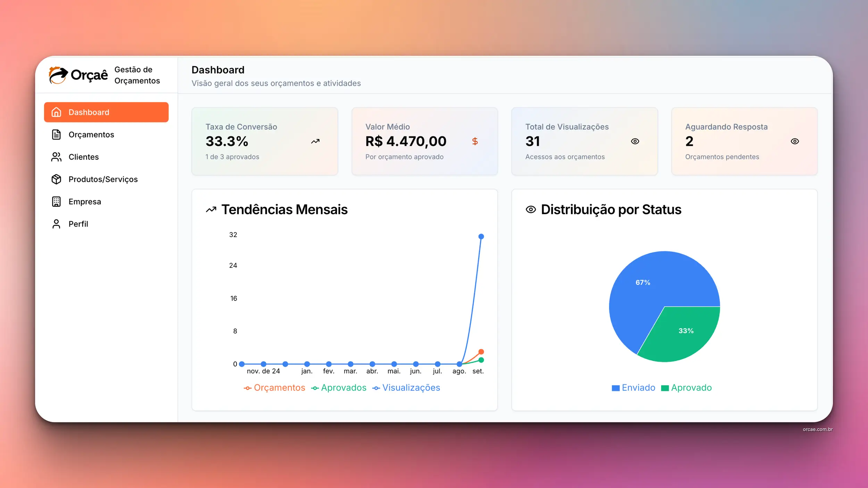Screen dimensions: 868x488
Task: Click the dollar sign icon in Valor Médio
Action: 475,141
